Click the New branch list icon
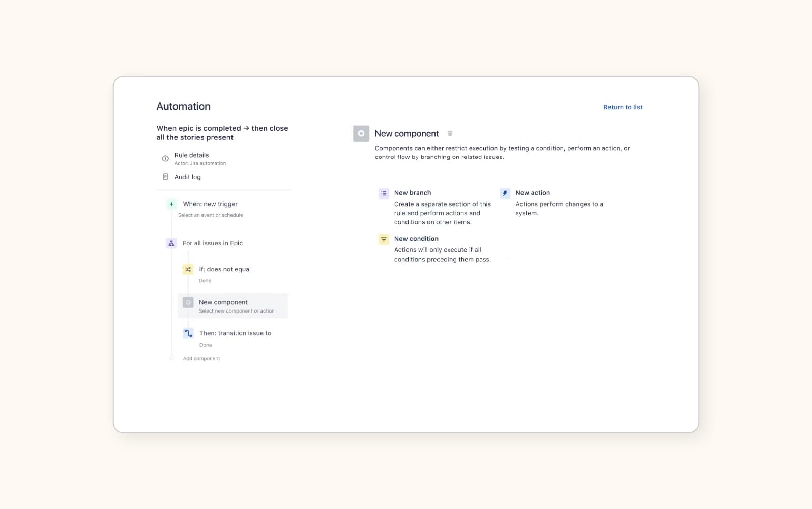The height and width of the screenshot is (509, 812). (384, 193)
